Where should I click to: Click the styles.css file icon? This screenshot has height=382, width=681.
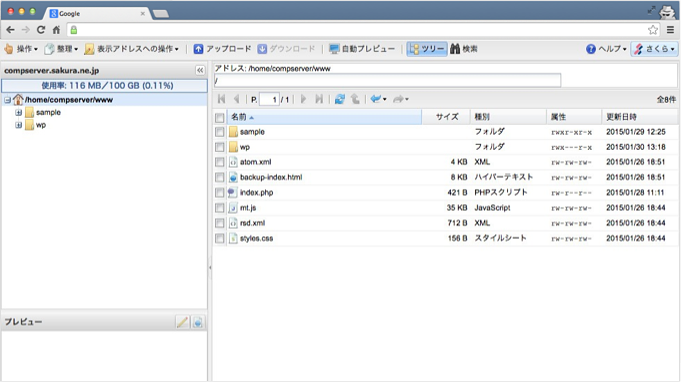[233, 238]
